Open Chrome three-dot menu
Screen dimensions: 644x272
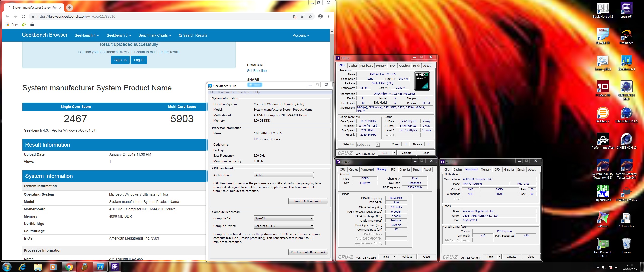(x=329, y=16)
